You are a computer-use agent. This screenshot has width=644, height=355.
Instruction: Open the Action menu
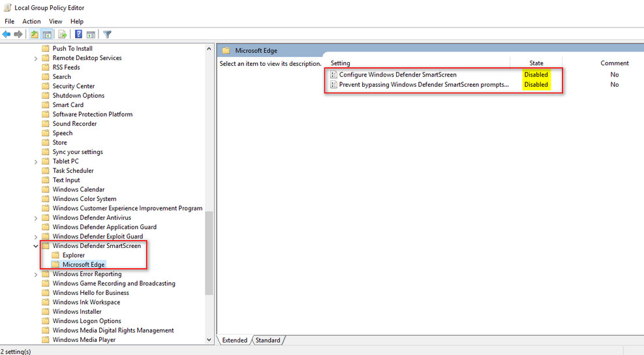coord(31,22)
